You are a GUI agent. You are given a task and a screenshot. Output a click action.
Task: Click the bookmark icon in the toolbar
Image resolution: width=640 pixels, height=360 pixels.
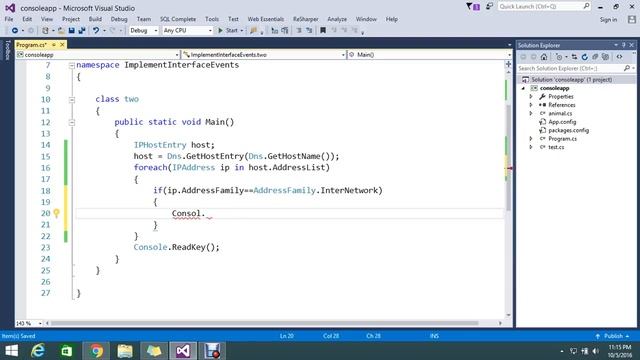323,31
